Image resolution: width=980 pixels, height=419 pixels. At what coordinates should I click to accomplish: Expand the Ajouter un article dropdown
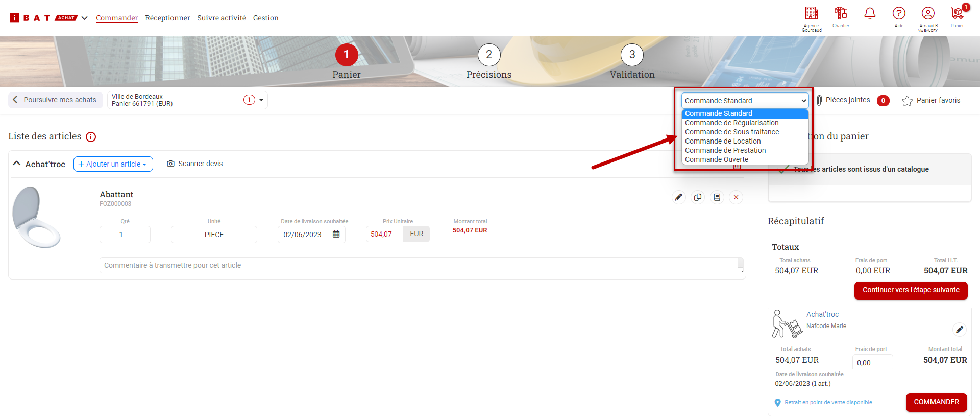point(113,164)
